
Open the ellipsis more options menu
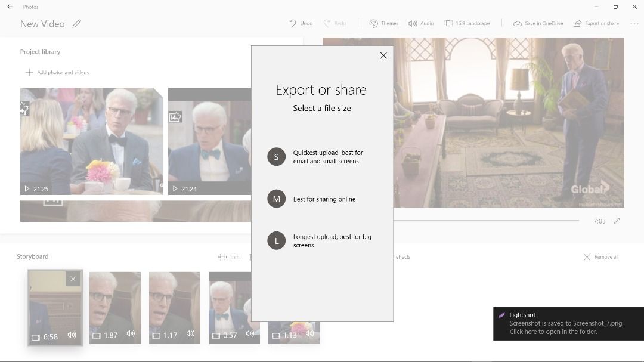(634, 23)
